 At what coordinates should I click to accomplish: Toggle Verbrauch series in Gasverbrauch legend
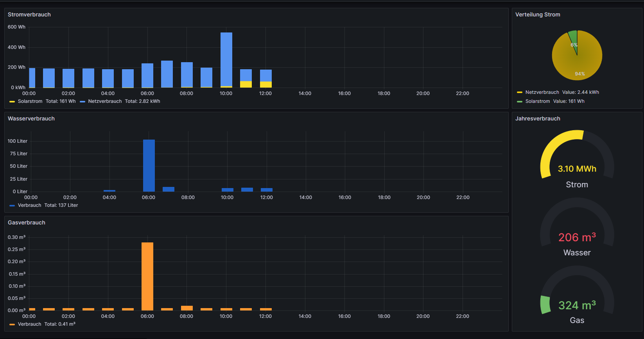click(x=29, y=324)
